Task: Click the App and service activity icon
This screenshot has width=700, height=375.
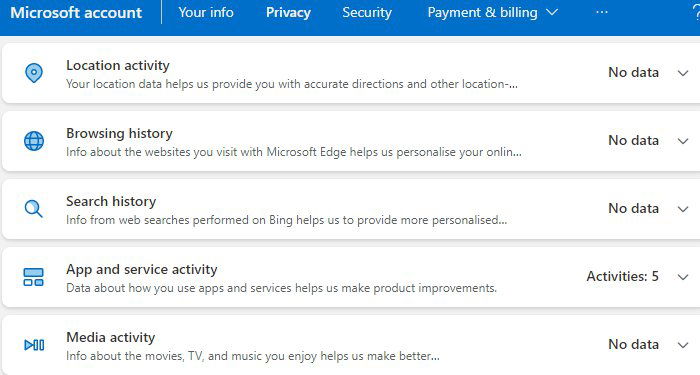Action: pyautogui.click(x=33, y=277)
